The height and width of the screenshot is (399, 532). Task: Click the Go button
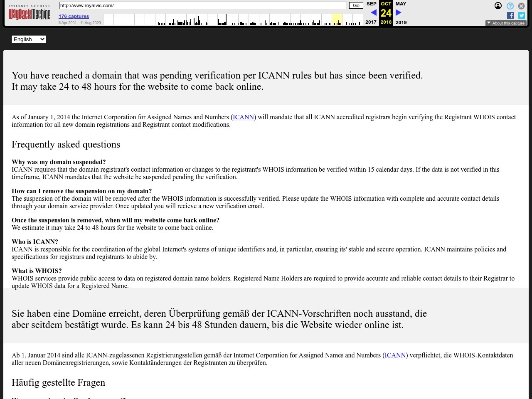[x=356, y=5]
